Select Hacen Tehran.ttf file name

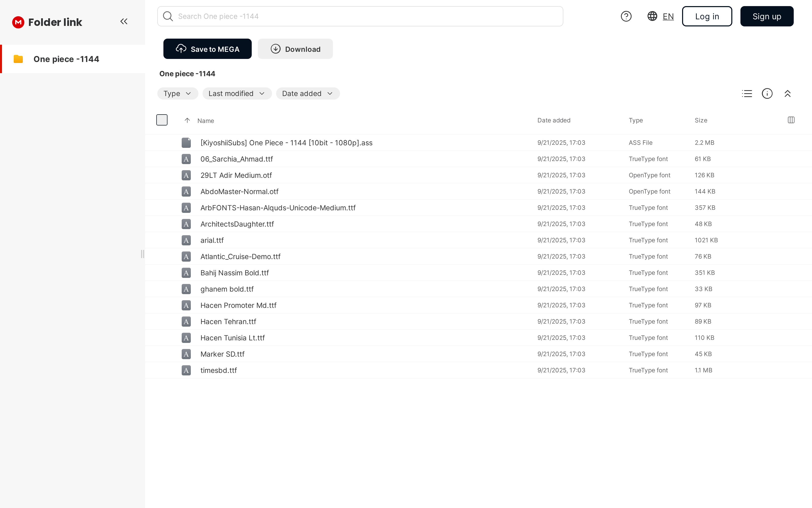pos(228,322)
